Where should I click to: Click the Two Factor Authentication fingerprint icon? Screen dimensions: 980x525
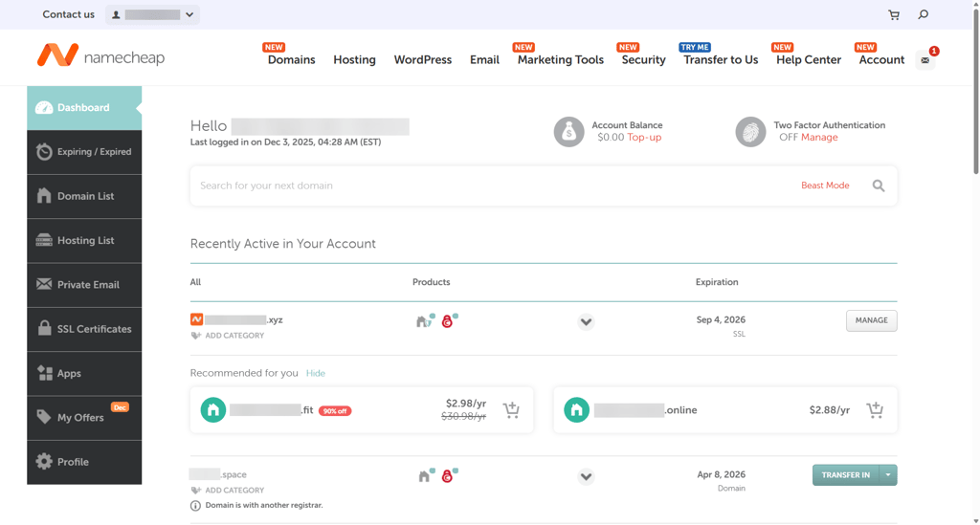click(750, 132)
